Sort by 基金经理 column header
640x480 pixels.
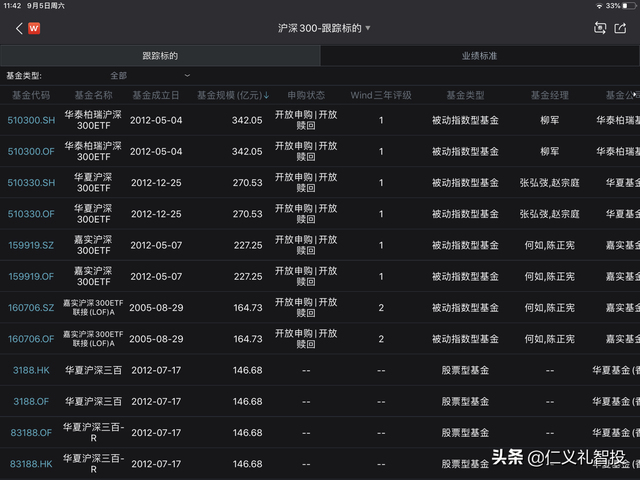tap(549, 95)
